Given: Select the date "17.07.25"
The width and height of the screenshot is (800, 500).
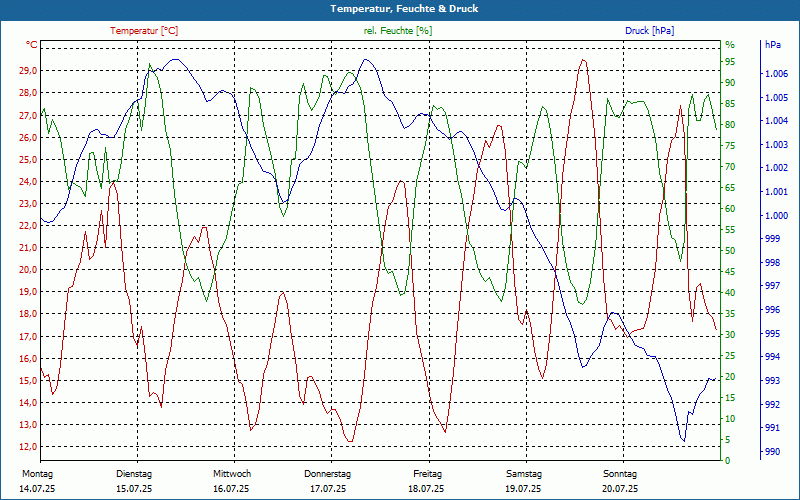Looking at the screenshot, I should point(328,489).
